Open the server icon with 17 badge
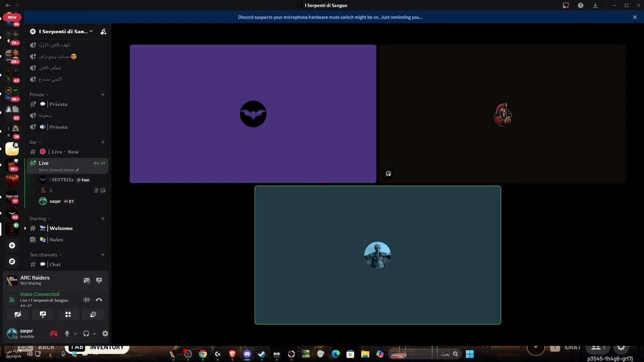644x362 pixels. pyautogui.click(x=12, y=196)
